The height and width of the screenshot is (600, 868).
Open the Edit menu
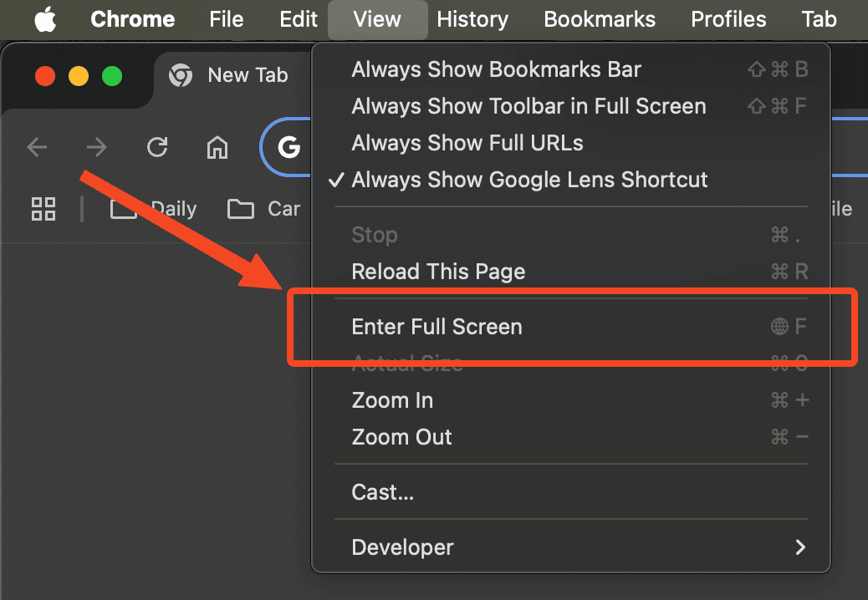pos(299,19)
